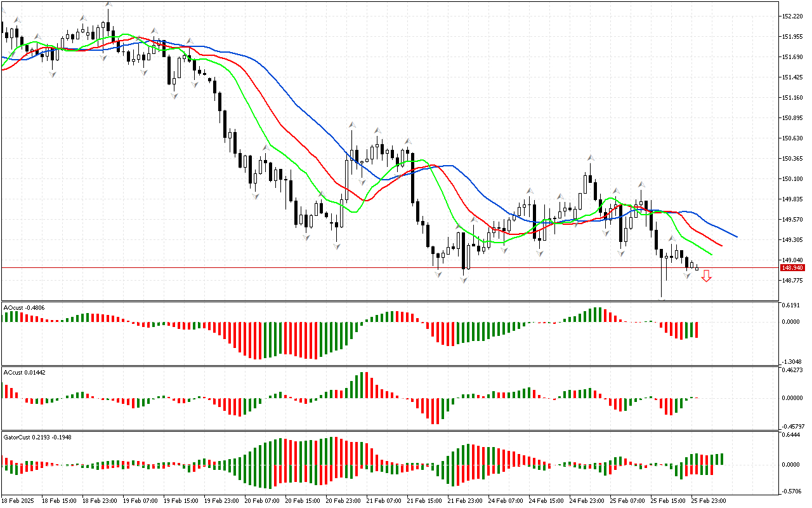The height and width of the screenshot is (508, 812).
Task: Click the GatorCust scale maximum 0.6444
Action: click(x=791, y=435)
